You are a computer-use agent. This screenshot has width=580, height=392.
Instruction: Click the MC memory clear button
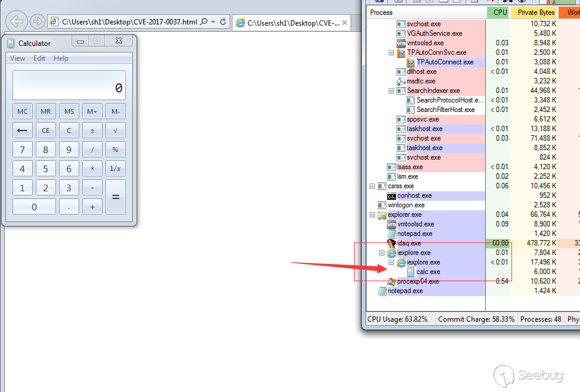coord(23,111)
